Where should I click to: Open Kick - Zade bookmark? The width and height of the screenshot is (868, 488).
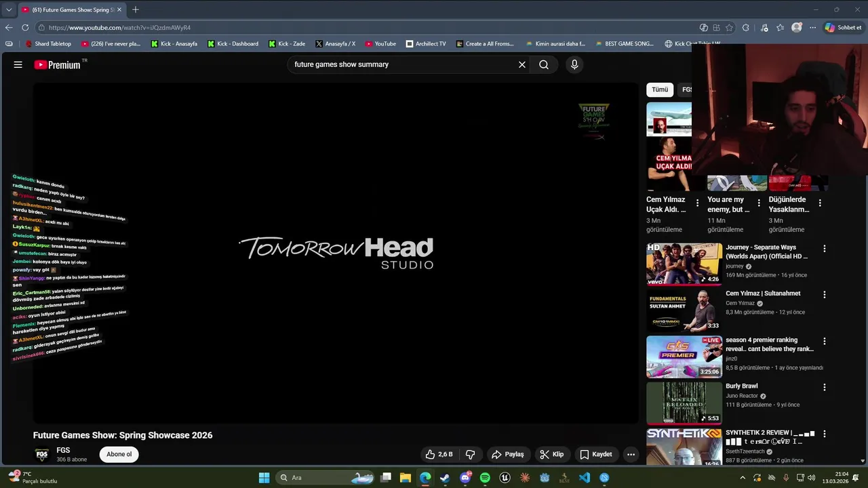(287, 43)
